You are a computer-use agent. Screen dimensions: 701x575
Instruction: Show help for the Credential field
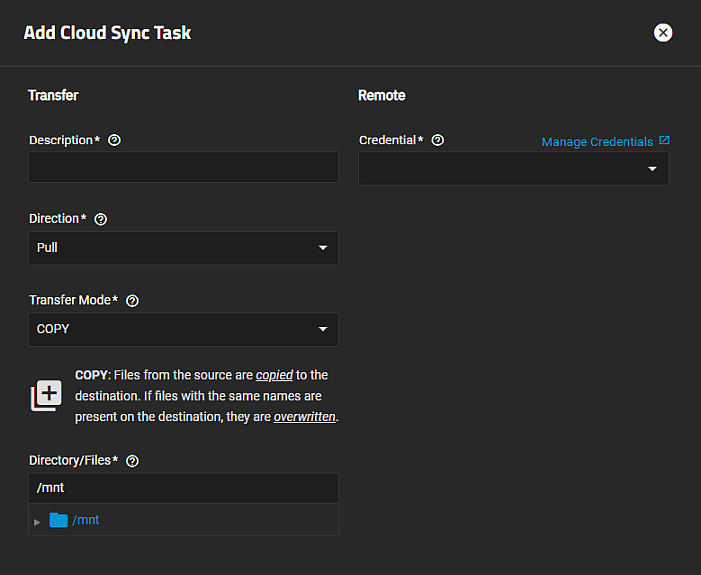(x=437, y=140)
